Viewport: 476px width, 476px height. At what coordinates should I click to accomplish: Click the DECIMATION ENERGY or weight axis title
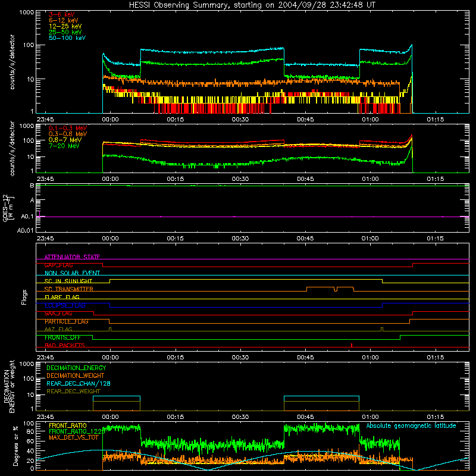click(x=9, y=386)
